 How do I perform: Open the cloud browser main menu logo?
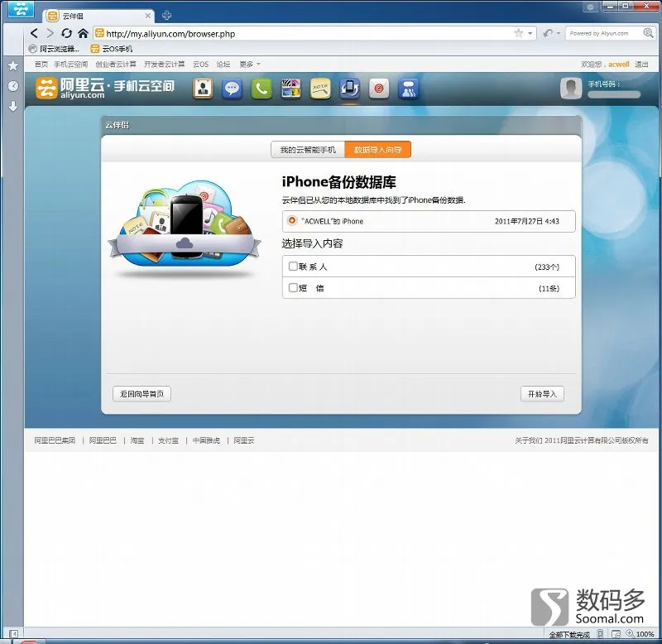pos(21,8)
